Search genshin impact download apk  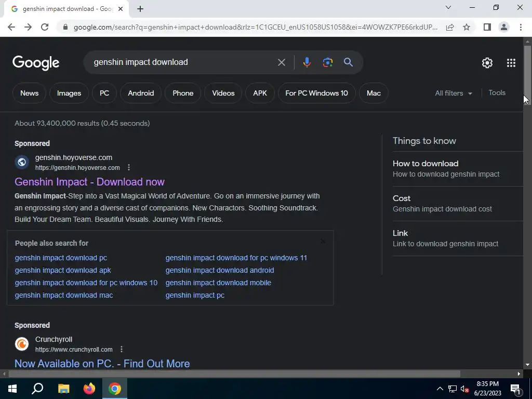click(63, 270)
